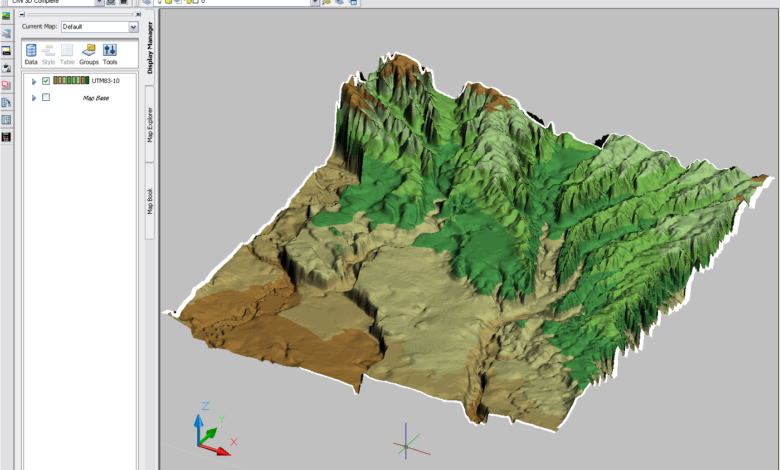The image size is (780, 470).
Task: Uncheck the UTM83-10 layer checkbox
Action: point(46,81)
